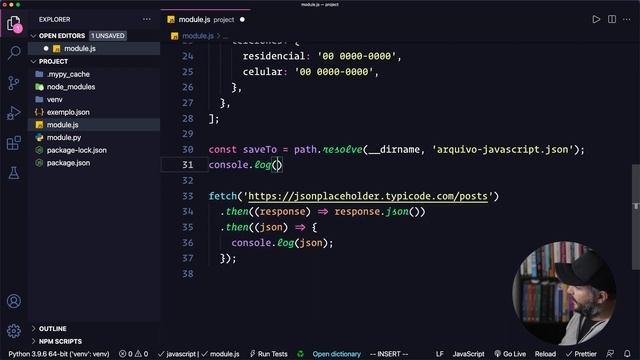Open Accounts icon in activity bar

[14, 301]
